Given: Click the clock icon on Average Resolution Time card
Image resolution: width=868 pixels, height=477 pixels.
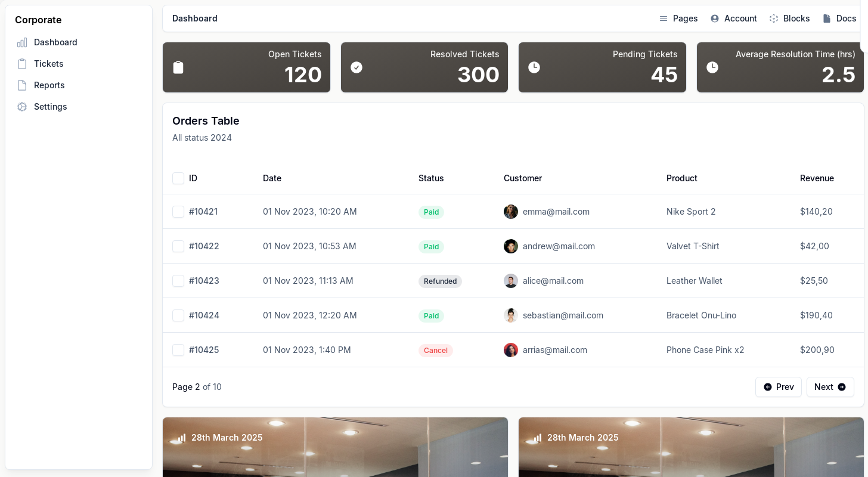Looking at the screenshot, I should click(712, 67).
